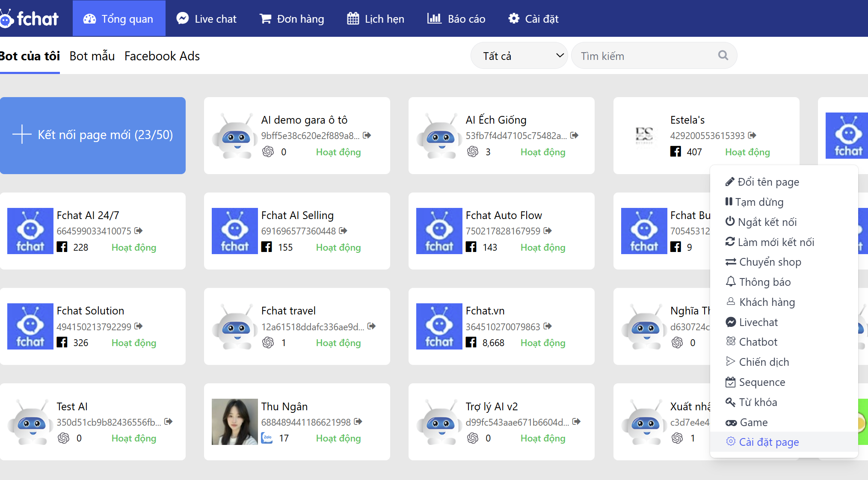Click OpenAI icon on AI Ếch Giống card

point(472,151)
